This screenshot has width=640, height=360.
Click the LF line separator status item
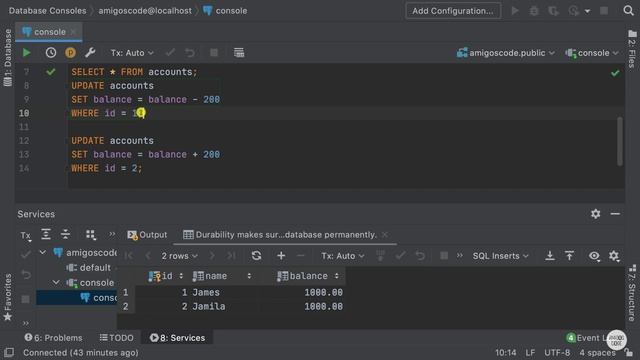530,353
